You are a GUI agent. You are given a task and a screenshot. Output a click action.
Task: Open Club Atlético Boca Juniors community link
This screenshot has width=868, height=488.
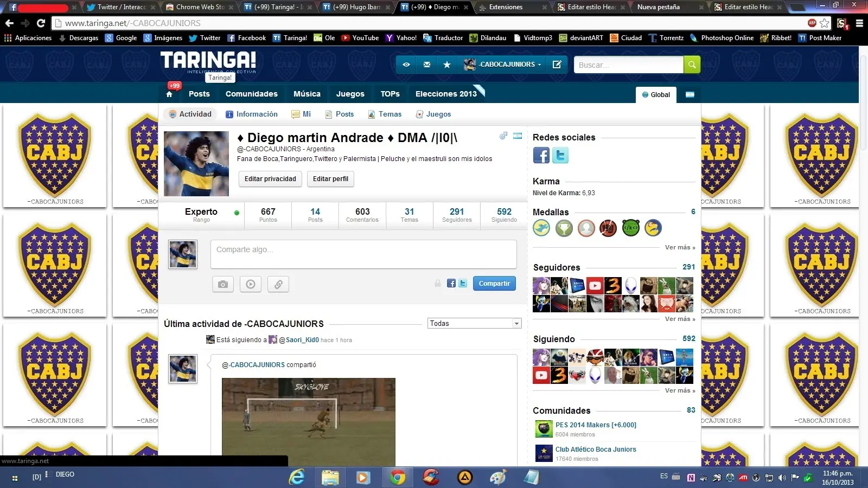tap(596, 450)
